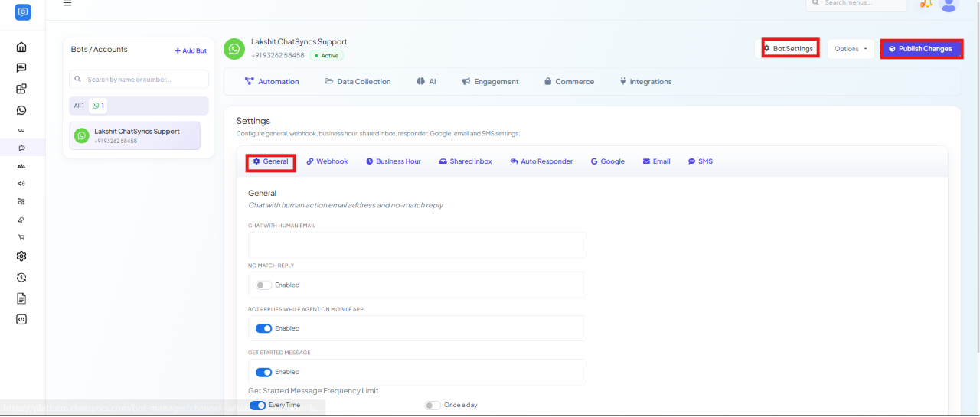Viewport: 980px width, 417px height.
Task: Open the Options dropdown
Action: click(851, 49)
